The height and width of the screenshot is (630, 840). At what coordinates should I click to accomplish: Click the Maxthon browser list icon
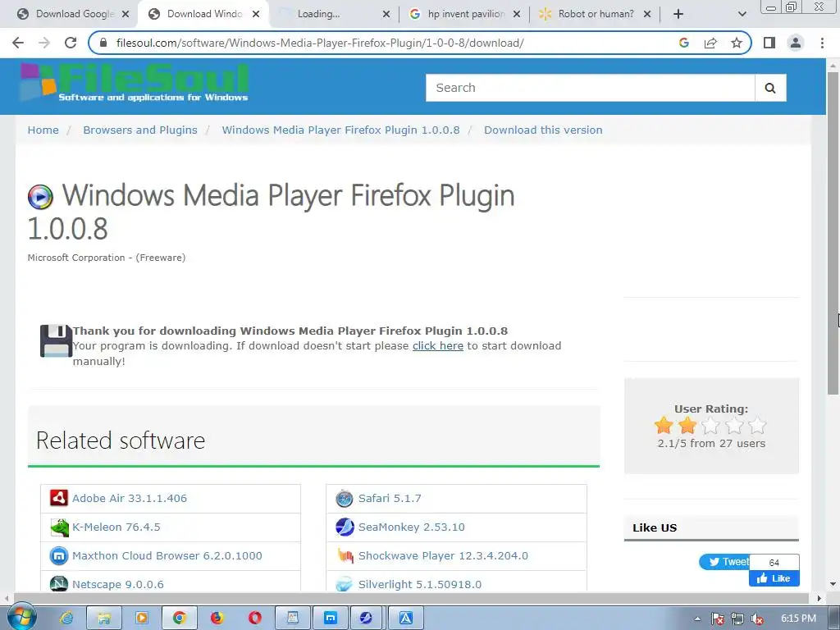click(59, 556)
